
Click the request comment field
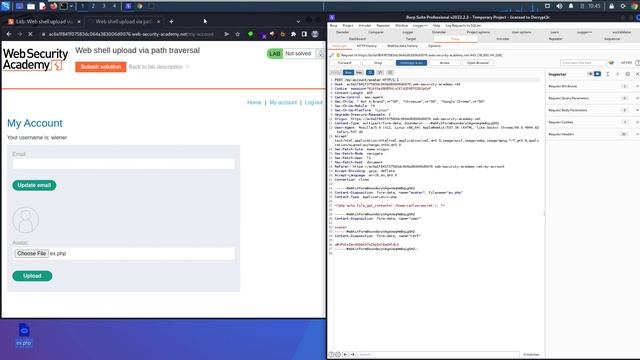[583, 63]
